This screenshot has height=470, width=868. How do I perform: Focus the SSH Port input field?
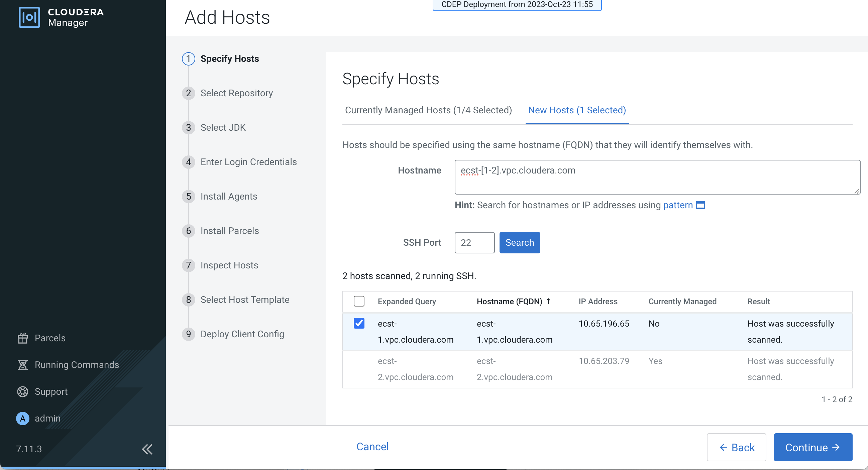(474, 243)
